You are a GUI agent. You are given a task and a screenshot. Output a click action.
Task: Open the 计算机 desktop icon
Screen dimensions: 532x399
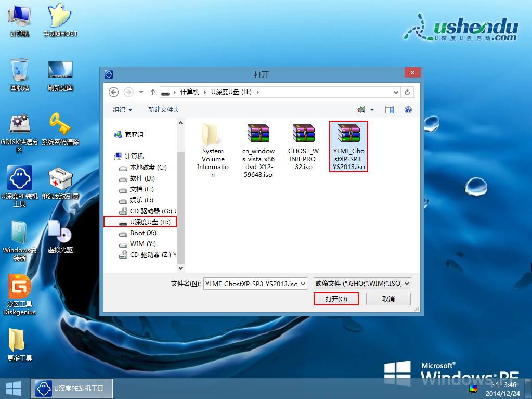pos(19,21)
